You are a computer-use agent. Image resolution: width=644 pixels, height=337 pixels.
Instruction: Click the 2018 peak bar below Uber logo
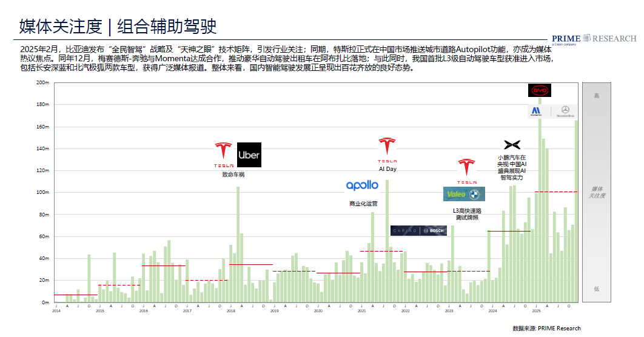[x=238, y=245]
